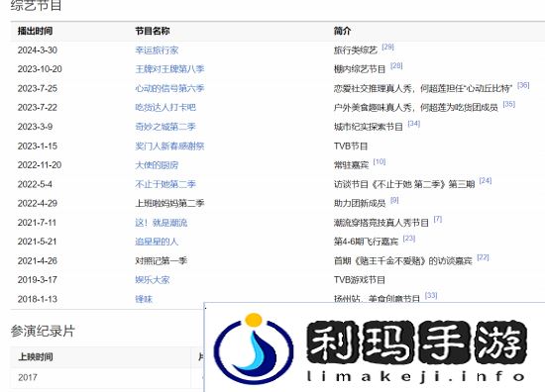Select the date 2022-4-29
The image size is (545, 392).
point(38,204)
